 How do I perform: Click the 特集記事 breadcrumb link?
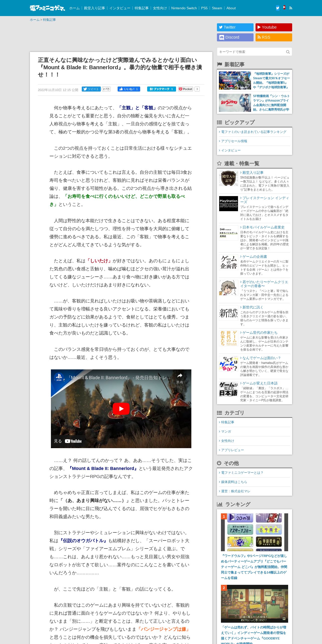point(49,20)
